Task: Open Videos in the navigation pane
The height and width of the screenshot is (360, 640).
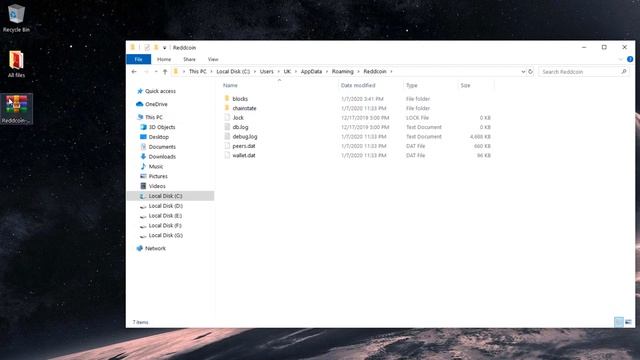Action: tap(157, 186)
